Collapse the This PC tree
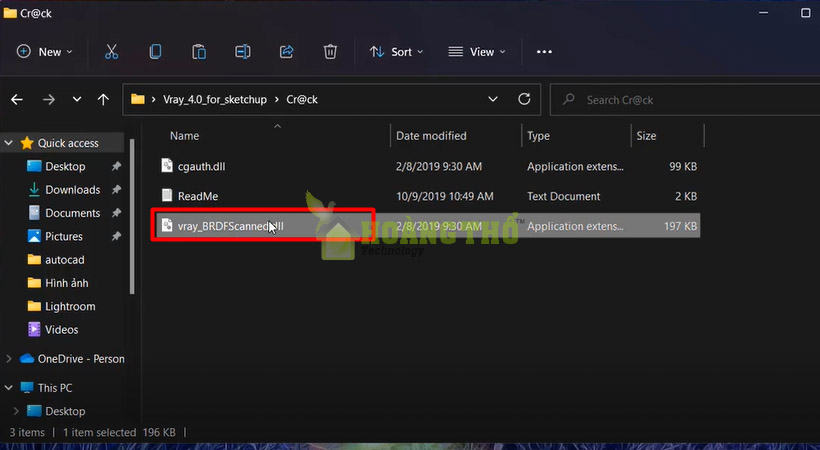The height and width of the screenshot is (450, 820). (9, 388)
